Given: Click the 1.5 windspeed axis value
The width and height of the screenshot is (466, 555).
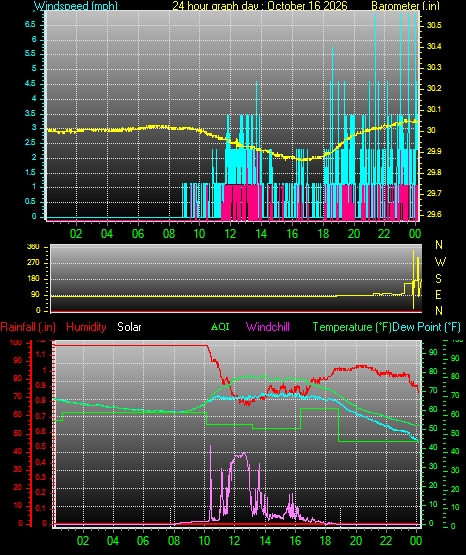Looking at the screenshot, I should tap(30, 172).
